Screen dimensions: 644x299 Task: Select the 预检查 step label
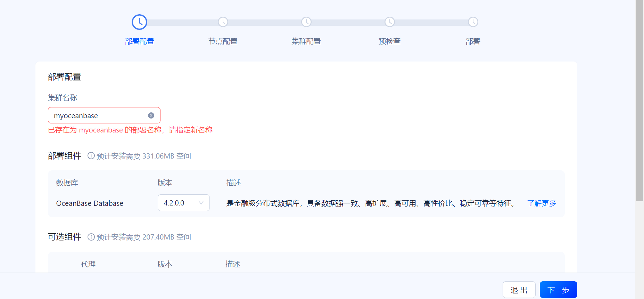390,41
